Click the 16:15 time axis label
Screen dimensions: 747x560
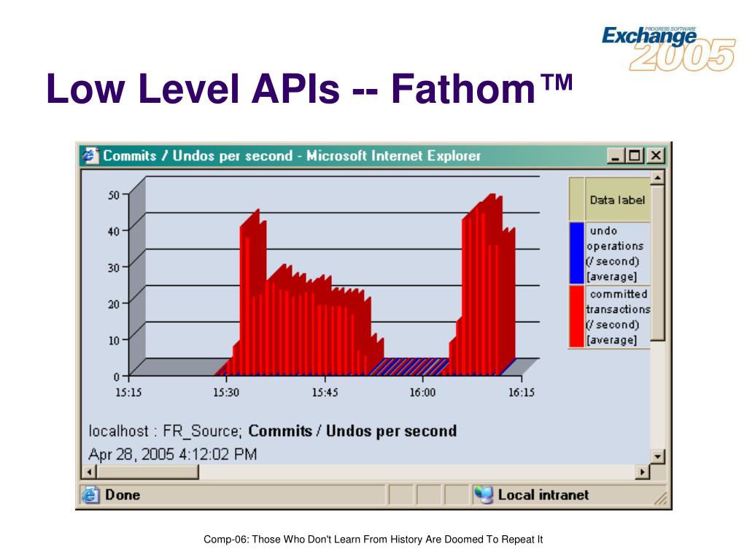(x=521, y=392)
